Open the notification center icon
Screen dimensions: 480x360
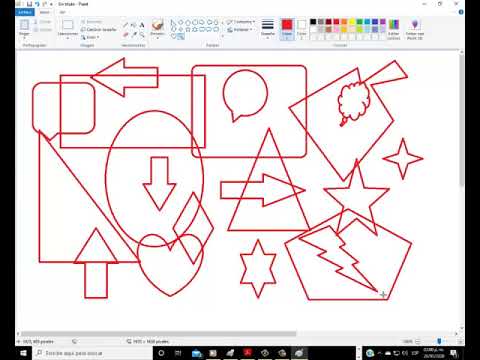454,353
